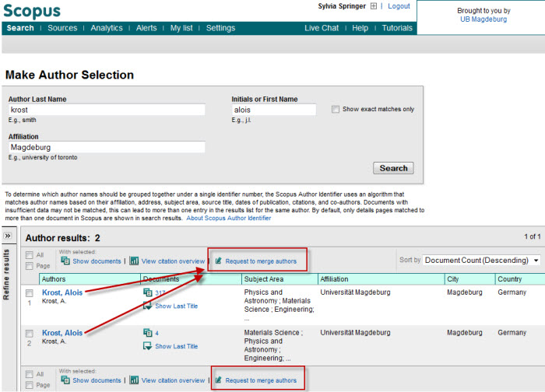
Task: Click top Request to merge authors link
Action: (x=261, y=261)
